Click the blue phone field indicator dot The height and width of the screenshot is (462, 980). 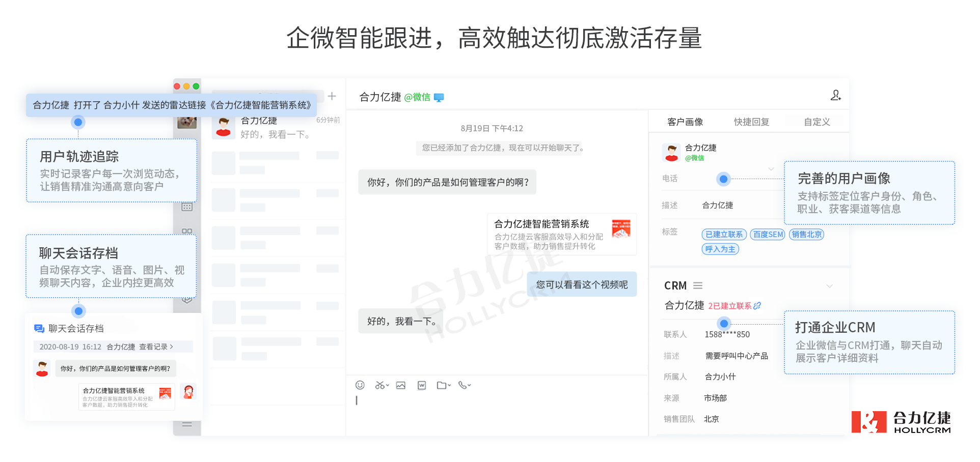click(723, 179)
